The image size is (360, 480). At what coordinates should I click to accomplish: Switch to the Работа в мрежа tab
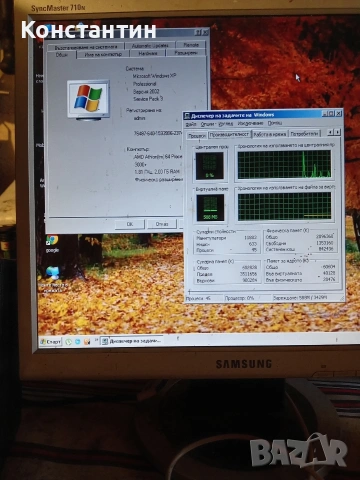point(269,134)
